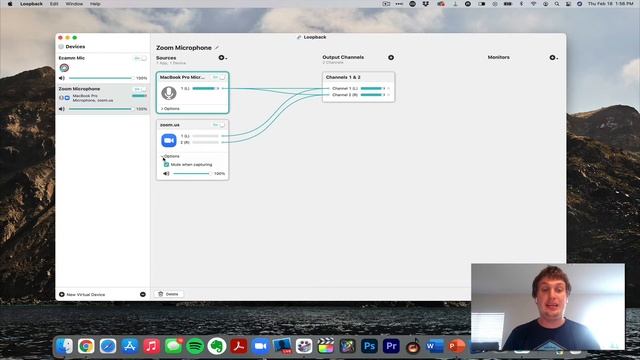
Task: Click Channel 2 (R) output row
Action: [358, 95]
